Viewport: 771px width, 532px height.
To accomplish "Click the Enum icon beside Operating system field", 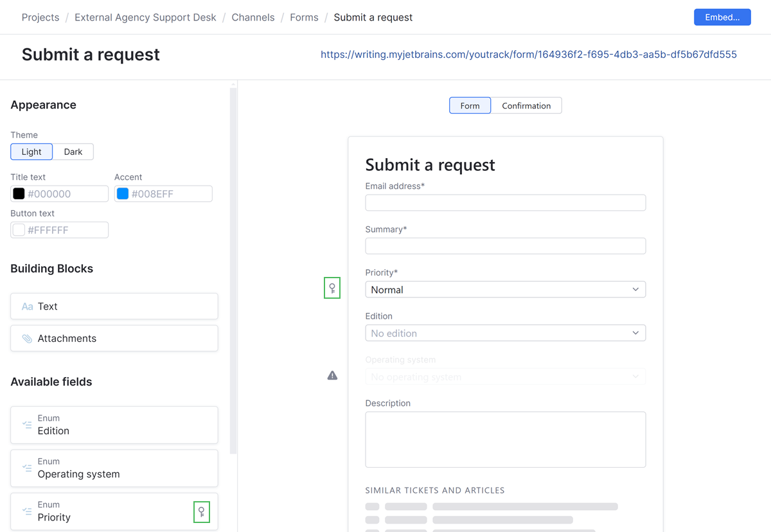I will 26,468.
